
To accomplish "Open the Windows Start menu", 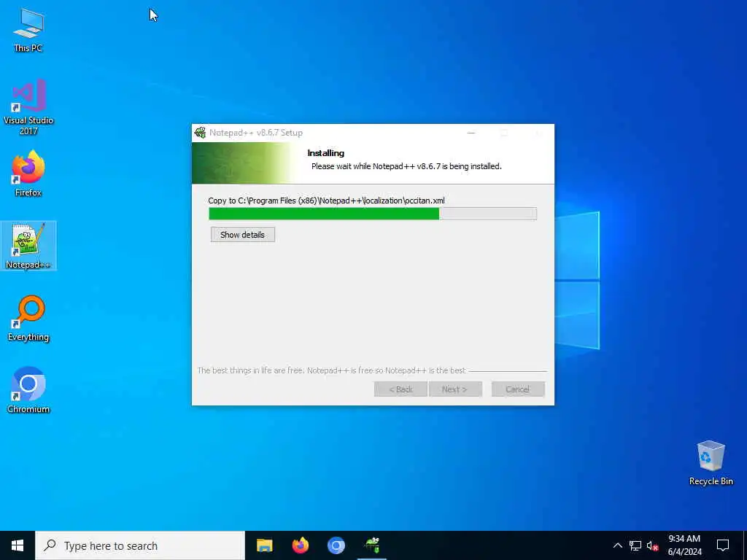I will click(18, 545).
